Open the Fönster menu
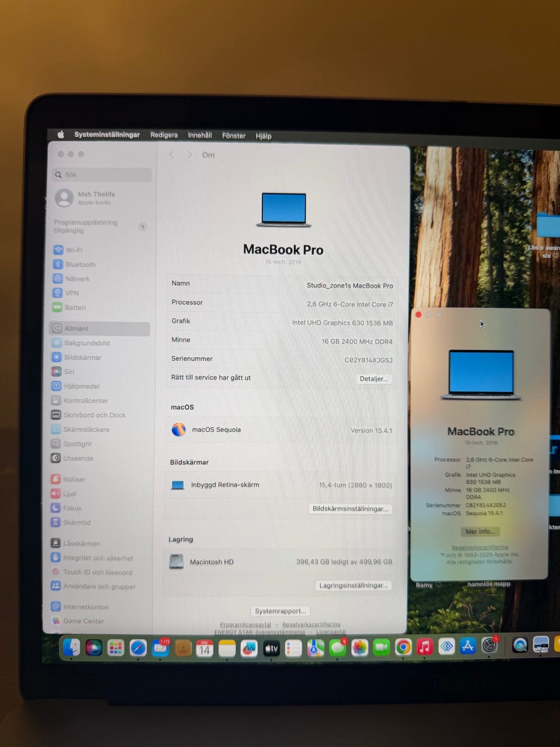The image size is (560, 747). 233,136
